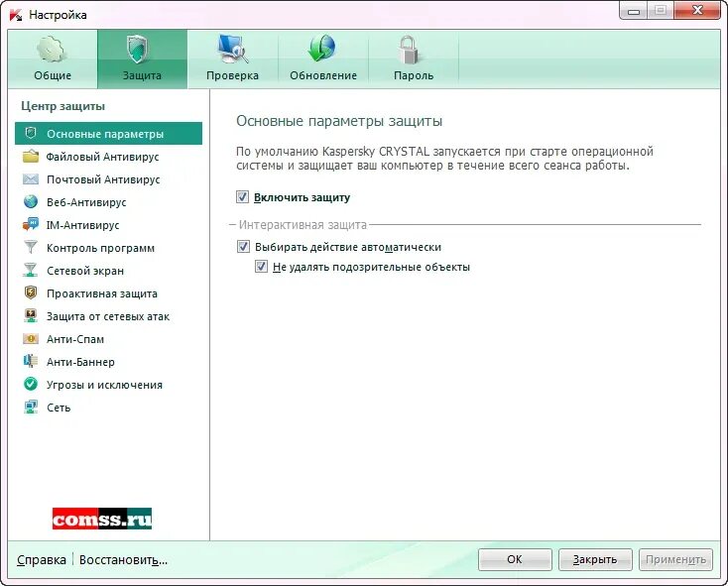The width and height of the screenshot is (728, 586).
Task: Select Сеть section in sidebar
Action: point(109,407)
